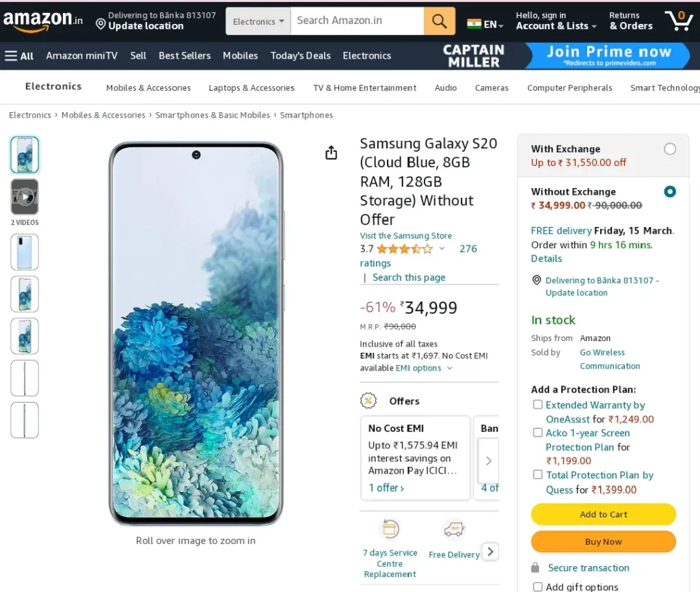Click the Amazon.in logo

tap(43, 21)
